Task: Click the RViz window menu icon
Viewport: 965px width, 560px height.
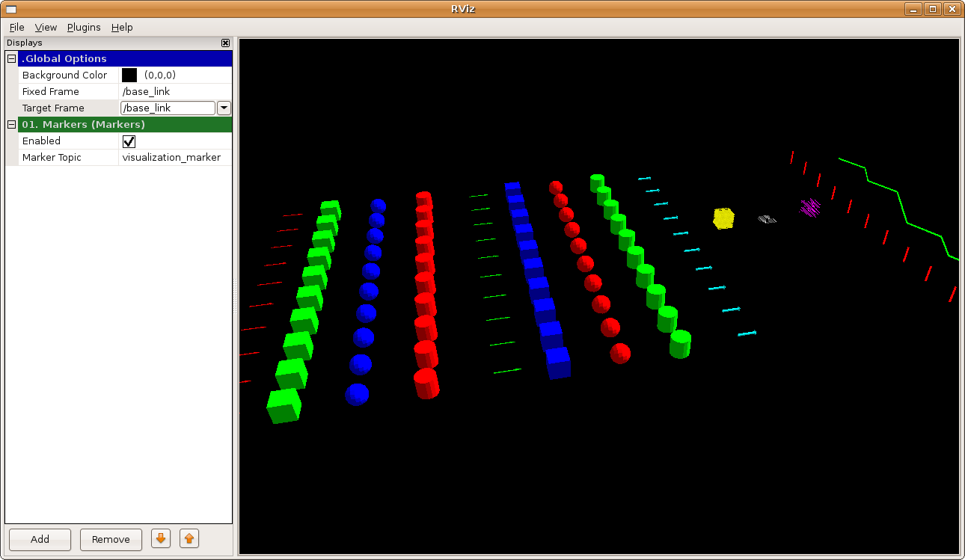Action: 11,8
